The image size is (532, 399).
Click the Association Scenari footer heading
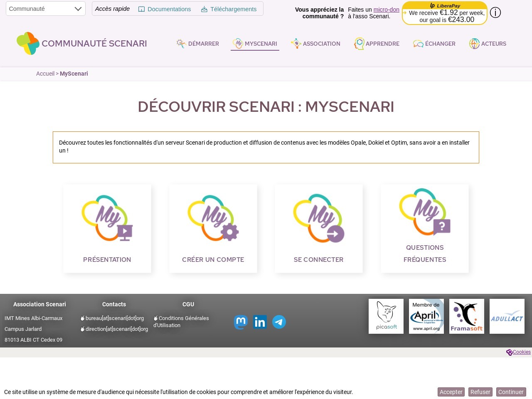(x=39, y=304)
